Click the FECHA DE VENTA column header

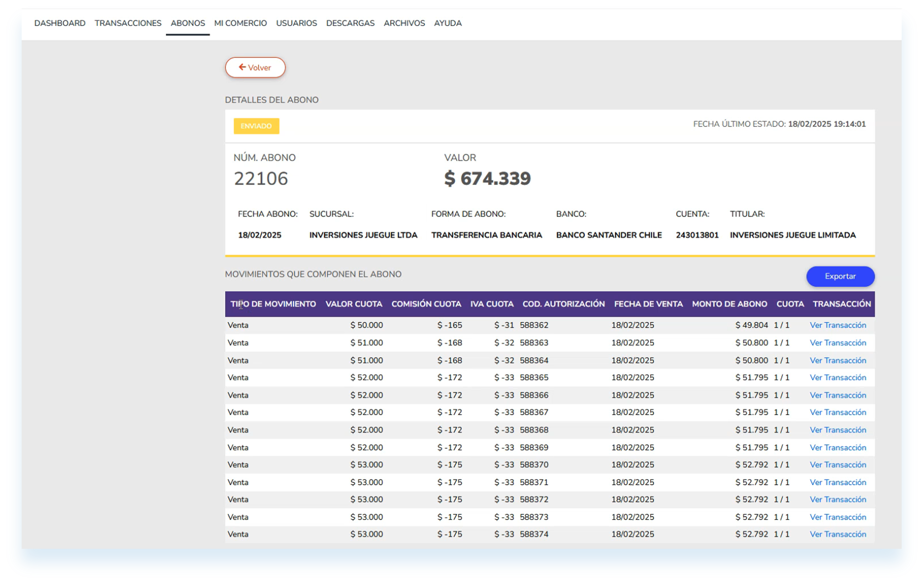click(x=649, y=304)
